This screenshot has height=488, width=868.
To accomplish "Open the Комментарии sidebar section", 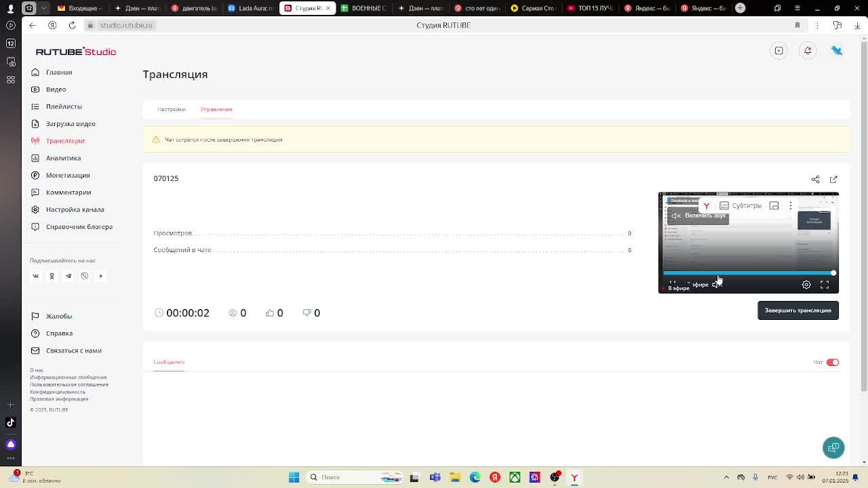I will [x=68, y=192].
